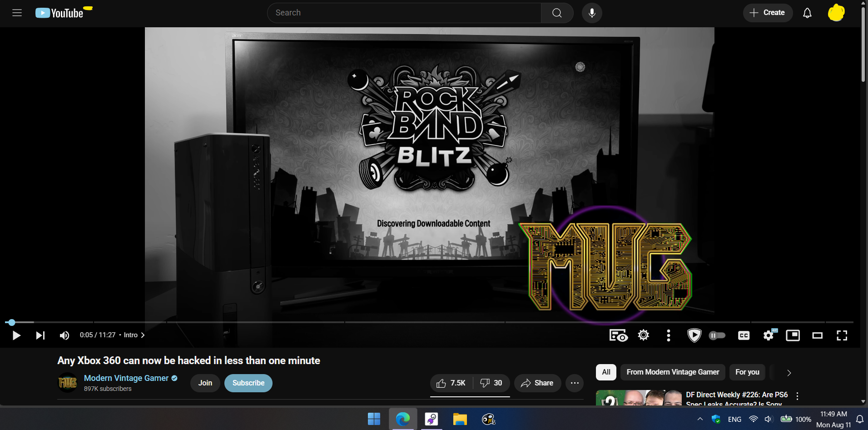Click the '897K subscribers' text
Image resolution: width=868 pixels, height=430 pixels.
108,389
